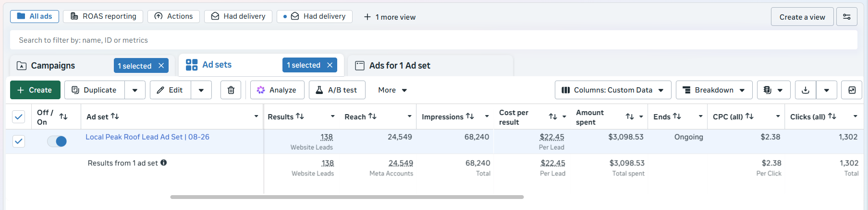Open Ad set column menu caret
This screenshot has height=210, width=868.
[256, 117]
